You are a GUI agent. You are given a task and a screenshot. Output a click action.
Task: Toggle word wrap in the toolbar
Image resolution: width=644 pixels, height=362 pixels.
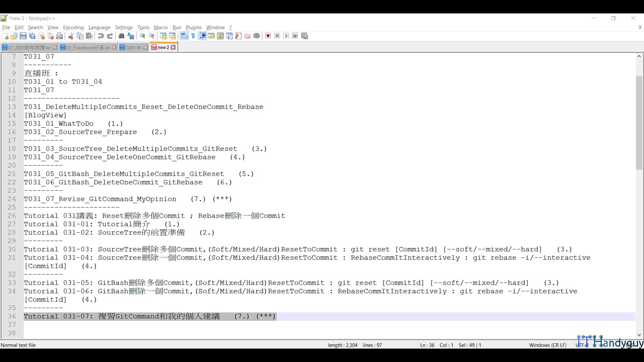(x=184, y=36)
